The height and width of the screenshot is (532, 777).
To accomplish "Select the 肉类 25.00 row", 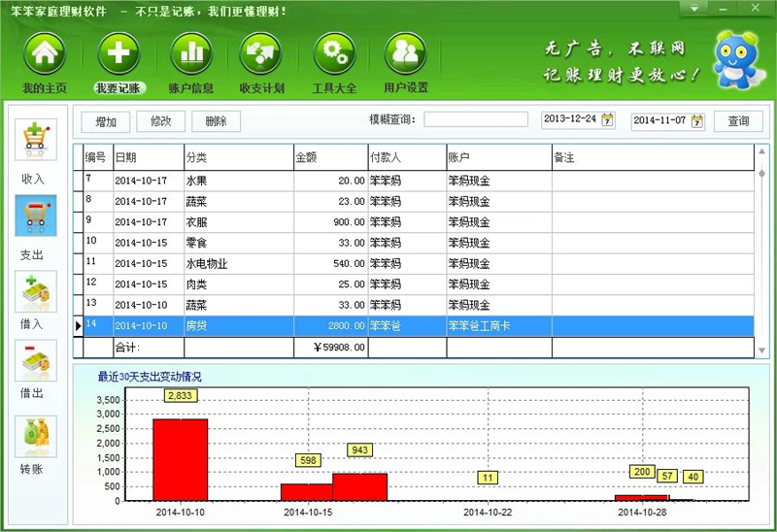I will point(419,284).
